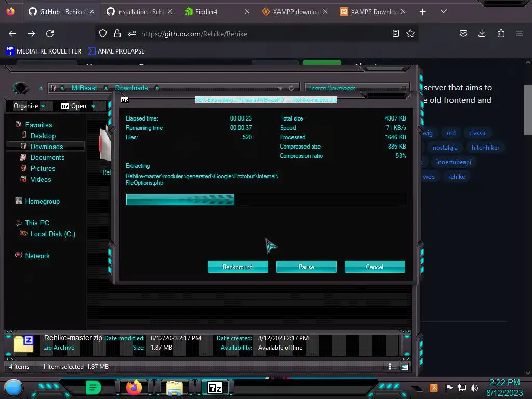Click Search Downloads field
This screenshot has width=532, height=399.
pyautogui.click(x=357, y=88)
